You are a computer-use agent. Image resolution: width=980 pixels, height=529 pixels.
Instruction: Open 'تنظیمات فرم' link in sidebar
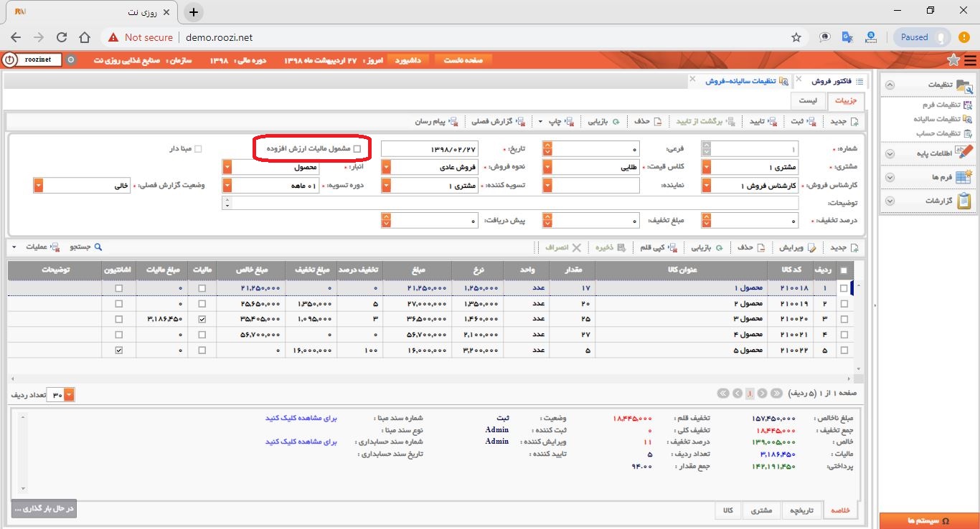(947, 105)
